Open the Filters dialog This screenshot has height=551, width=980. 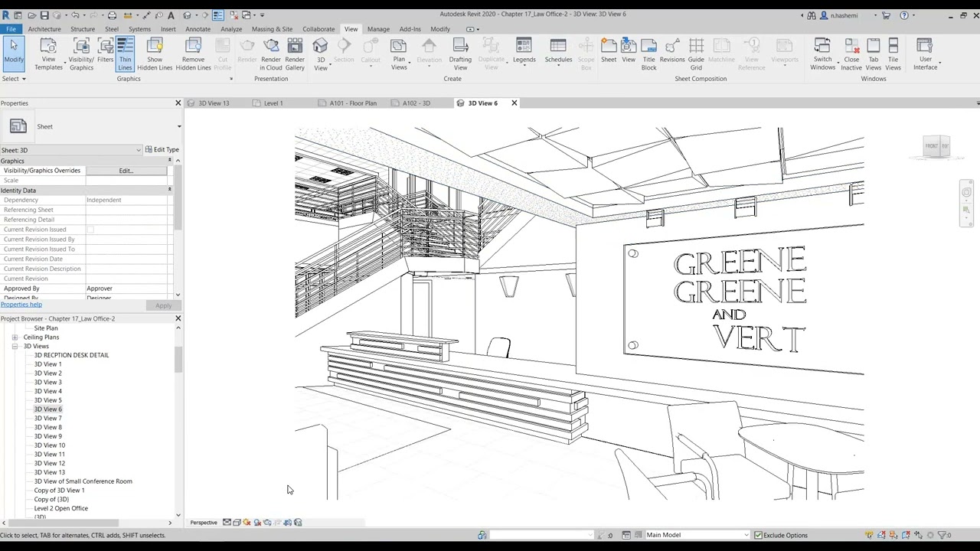(106, 52)
